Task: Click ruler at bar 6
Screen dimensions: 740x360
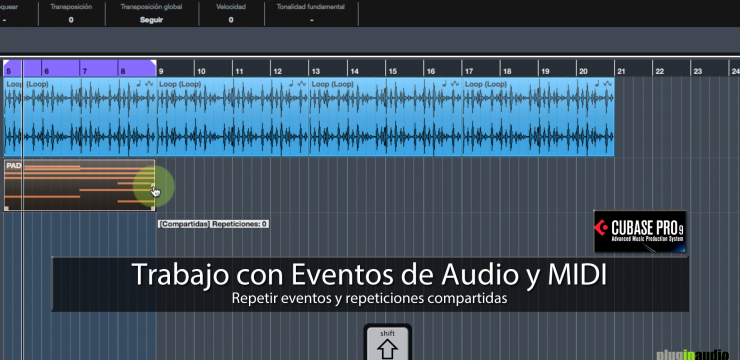Action: click(x=46, y=71)
